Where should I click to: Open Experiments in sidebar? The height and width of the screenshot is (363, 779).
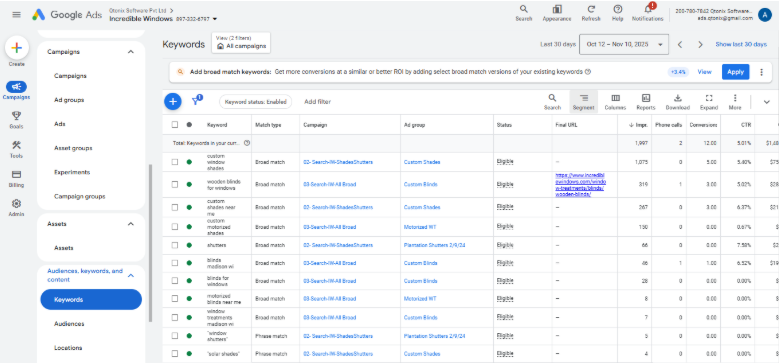[x=72, y=172]
